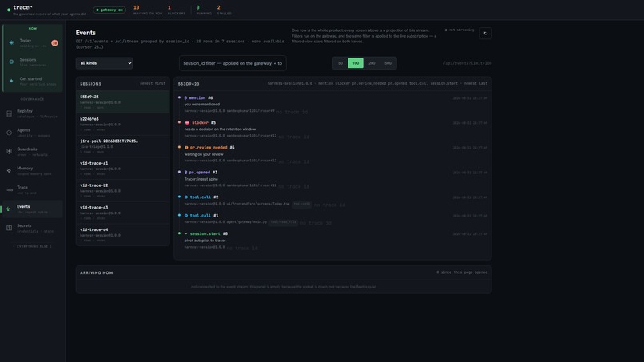Click the Stalled counter
The height and width of the screenshot is (362, 644).
point(224,10)
